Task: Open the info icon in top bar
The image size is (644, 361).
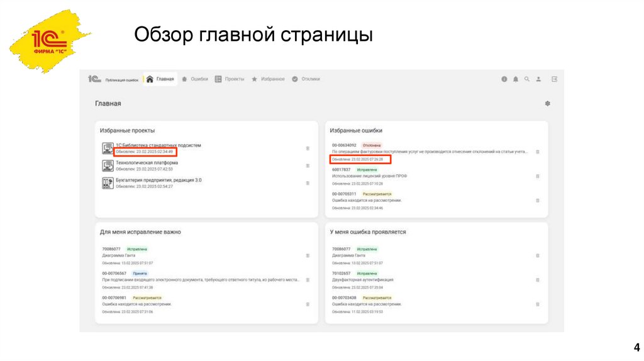Action: point(504,79)
